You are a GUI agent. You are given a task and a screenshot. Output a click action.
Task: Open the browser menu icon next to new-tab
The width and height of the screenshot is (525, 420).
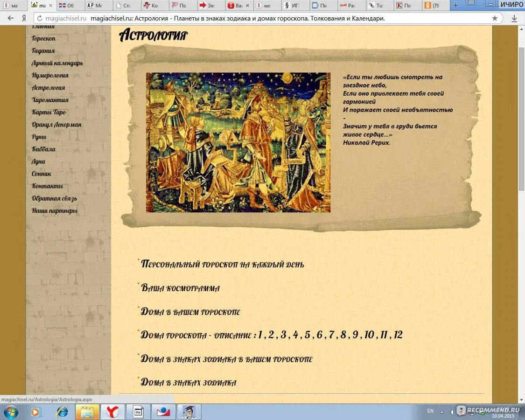tap(471, 3)
